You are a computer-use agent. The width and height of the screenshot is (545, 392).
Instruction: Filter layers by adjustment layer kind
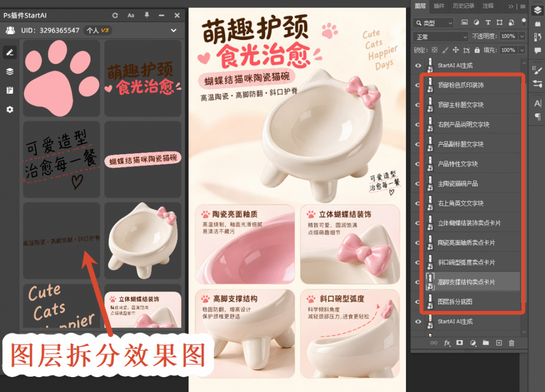tap(476, 22)
